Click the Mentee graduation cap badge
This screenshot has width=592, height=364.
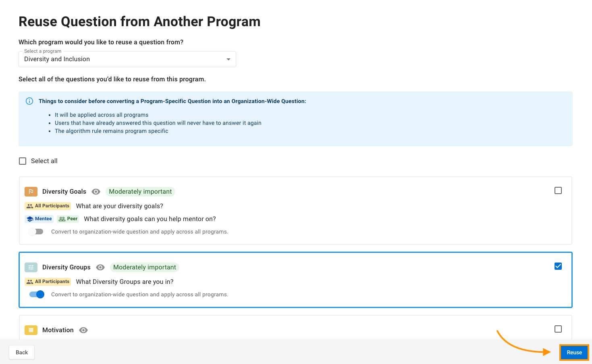click(x=39, y=219)
